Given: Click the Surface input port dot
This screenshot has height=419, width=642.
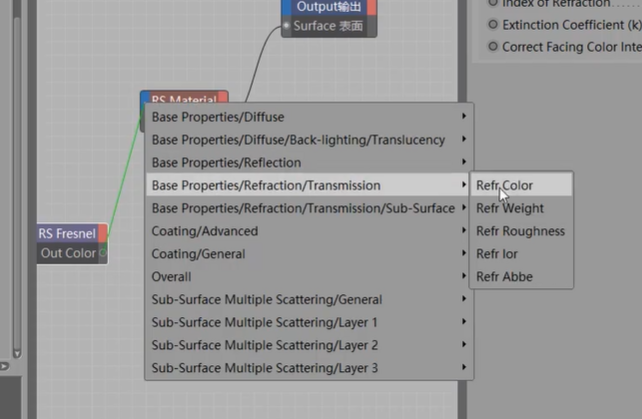Looking at the screenshot, I should (286, 26).
